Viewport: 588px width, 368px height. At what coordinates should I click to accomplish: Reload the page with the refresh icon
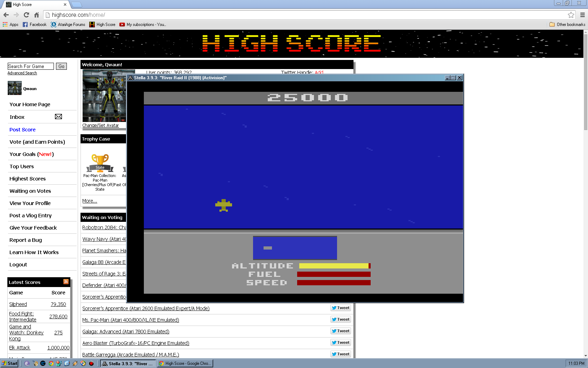tap(26, 15)
